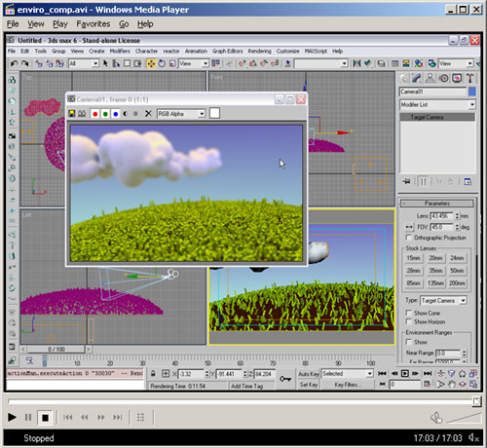Enable the Show Horizon checkbox
This screenshot has width=487, height=448.
(409, 321)
